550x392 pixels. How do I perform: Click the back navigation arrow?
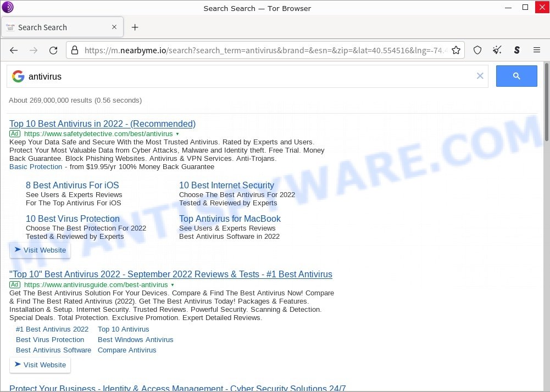14,51
